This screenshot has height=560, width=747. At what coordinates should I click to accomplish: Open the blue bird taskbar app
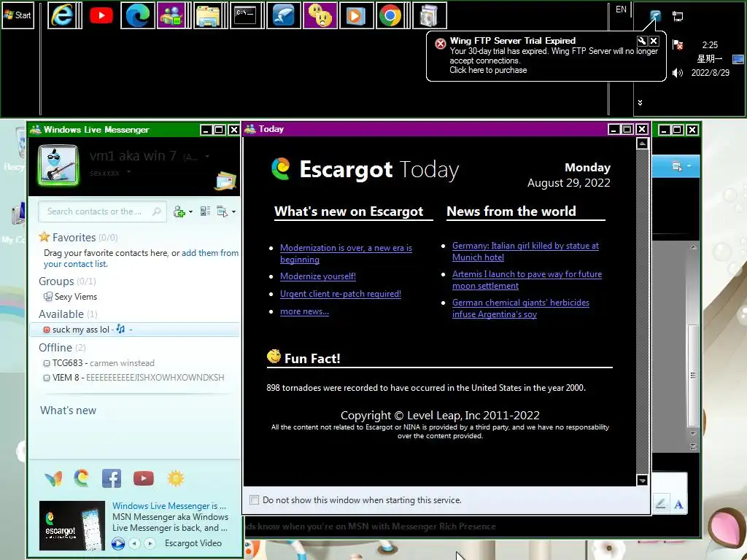283,15
